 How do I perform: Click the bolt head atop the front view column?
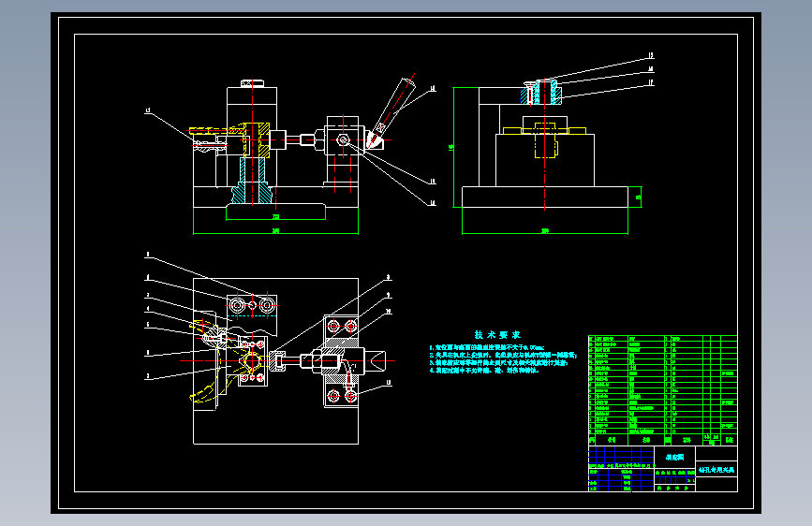[x=252, y=83]
